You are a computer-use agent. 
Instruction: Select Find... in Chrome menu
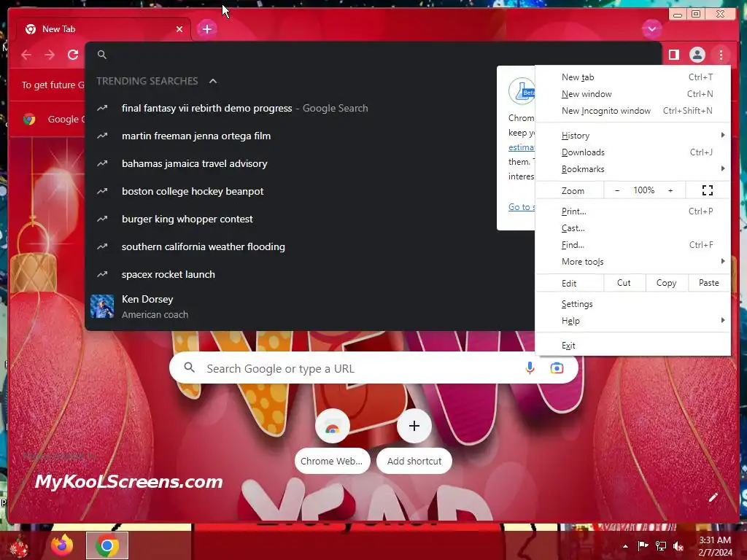pos(632,244)
